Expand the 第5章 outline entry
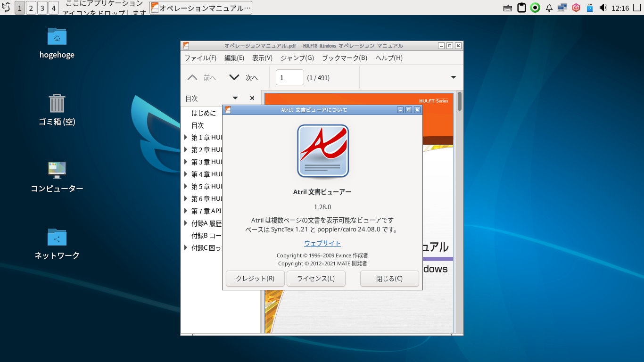This screenshot has width=644, height=362. tap(186, 187)
